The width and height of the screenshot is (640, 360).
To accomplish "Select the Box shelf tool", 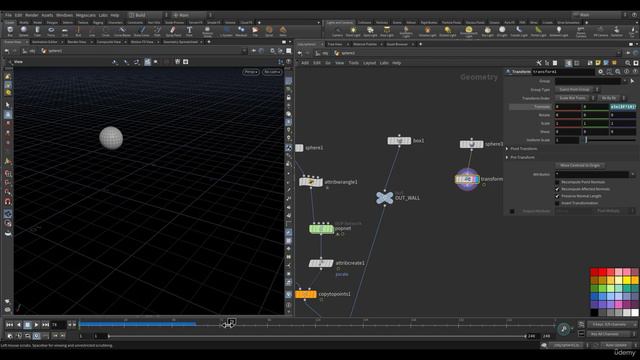I will (x=10, y=31).
